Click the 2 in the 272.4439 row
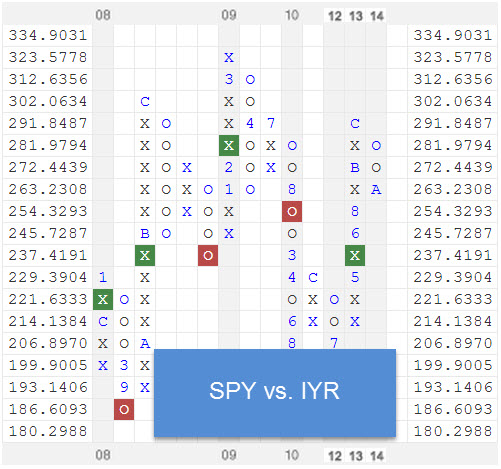 point(229,167)
